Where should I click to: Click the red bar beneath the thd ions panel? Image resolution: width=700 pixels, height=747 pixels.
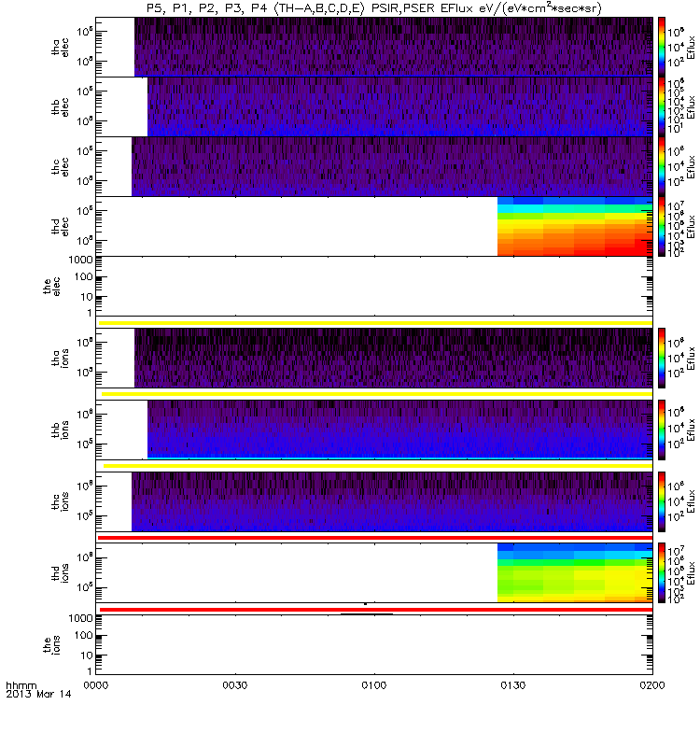tap(376, 610)
